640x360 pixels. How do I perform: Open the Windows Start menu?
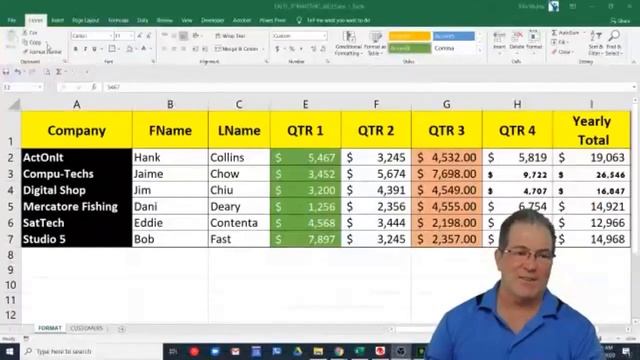pyautogui.click(x=10, y=351)
